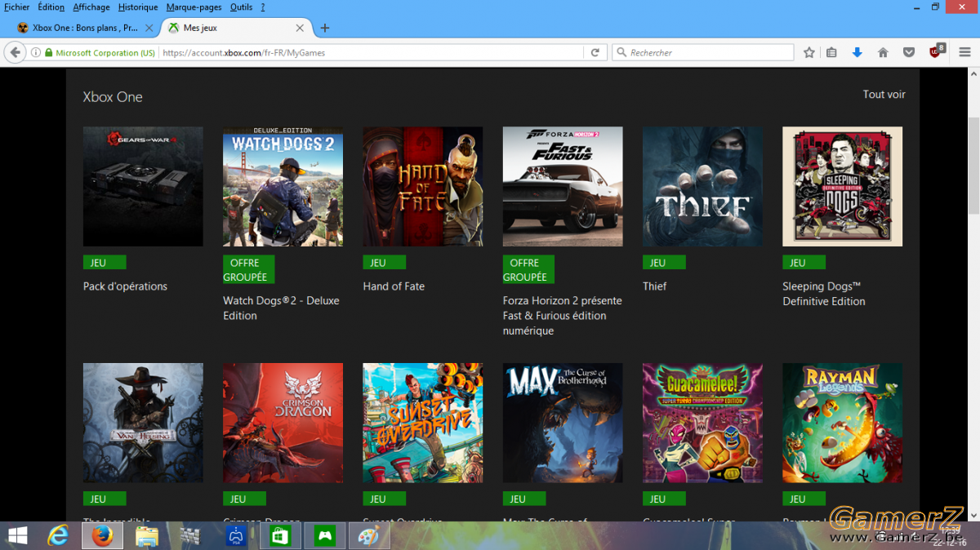Go back with the browser back arrow
Viewport: 980px width, 550px height.
(15, 52)
